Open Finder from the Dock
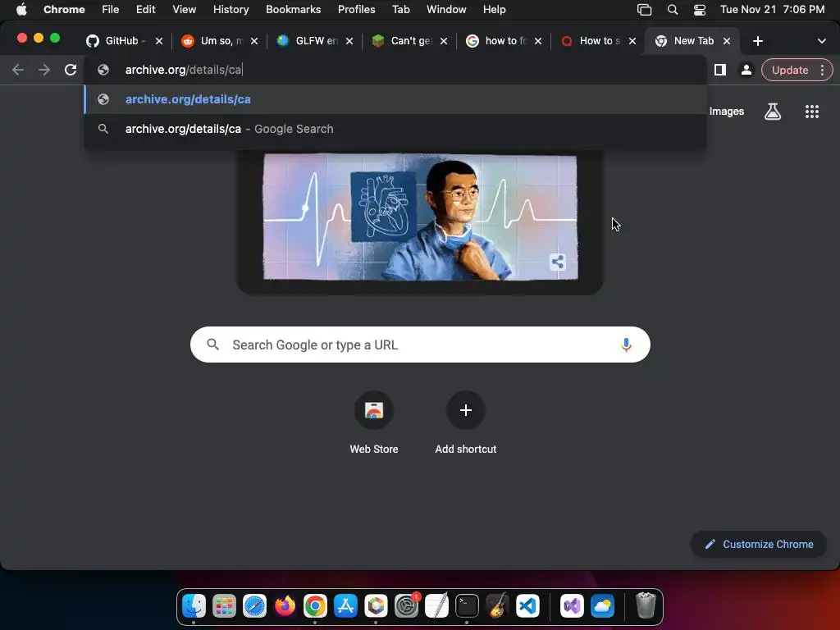 pyautogui.click(x=194, y=606)
